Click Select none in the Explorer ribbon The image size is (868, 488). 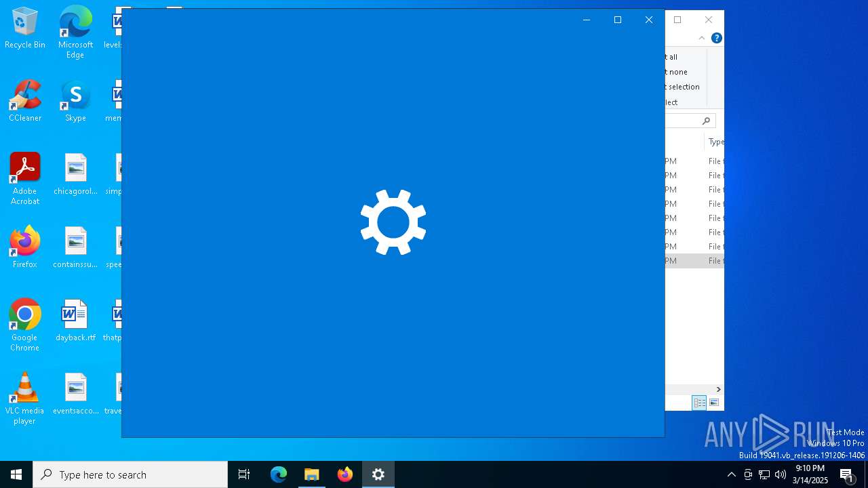(677, 72)
